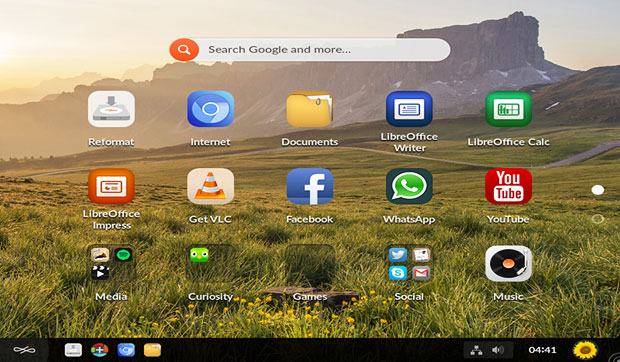Open WhatsApp from the desktop

409,186
